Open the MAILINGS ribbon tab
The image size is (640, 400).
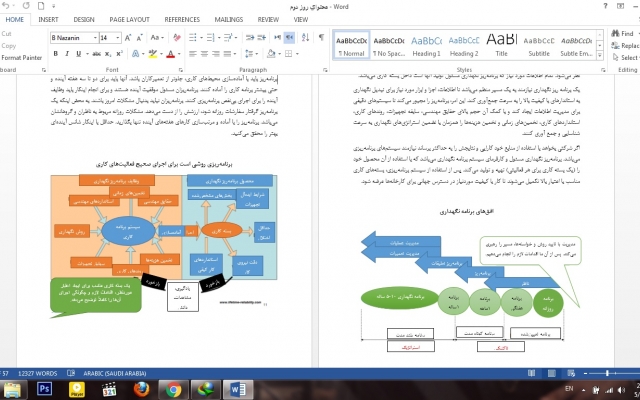229,19
